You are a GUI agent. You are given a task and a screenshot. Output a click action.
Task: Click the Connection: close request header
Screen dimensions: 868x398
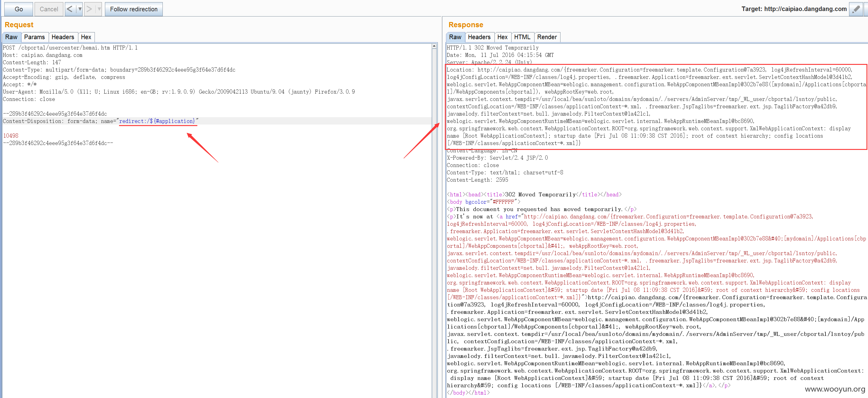pyautogui.click(x=29, y=99)
